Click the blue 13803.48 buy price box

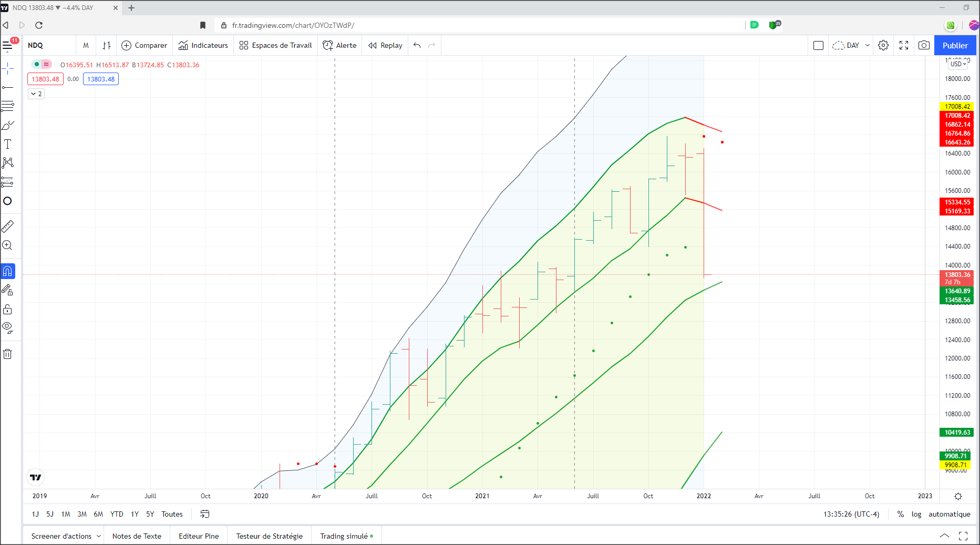(101, 79)
